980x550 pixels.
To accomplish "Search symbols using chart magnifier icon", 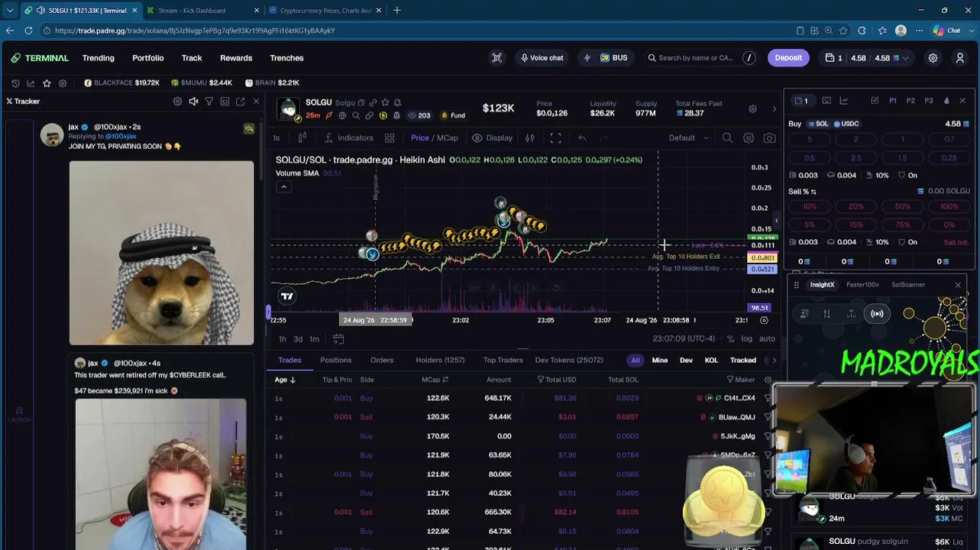I will pos(727,138).
